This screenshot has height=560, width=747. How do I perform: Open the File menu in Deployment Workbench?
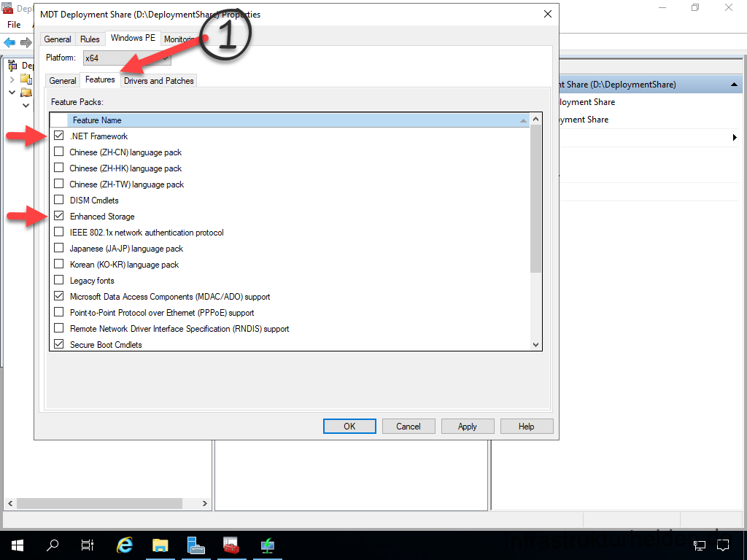point(14,24)
